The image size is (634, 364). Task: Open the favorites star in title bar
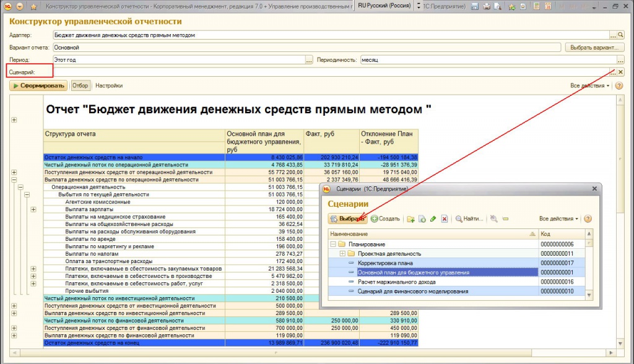pos(33,7)
